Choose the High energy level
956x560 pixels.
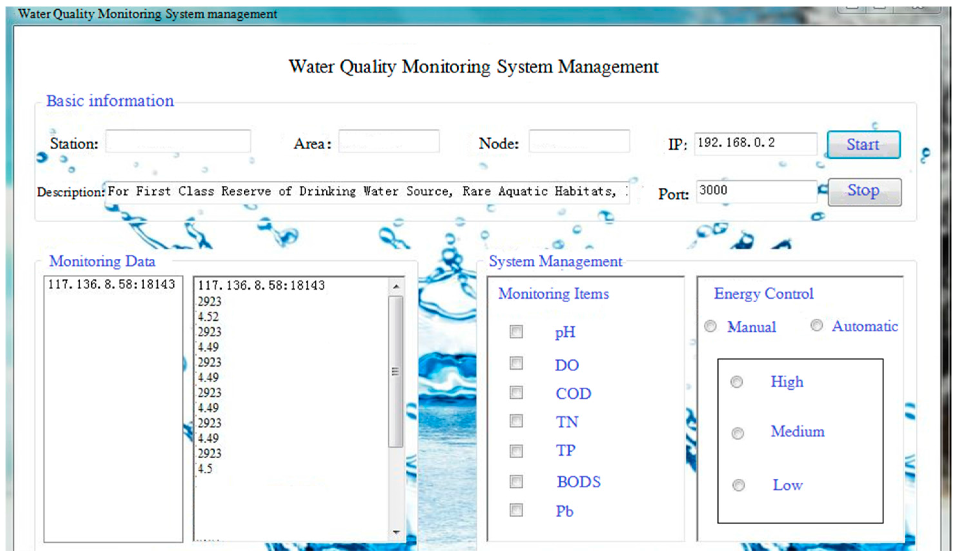click(737, 382)
